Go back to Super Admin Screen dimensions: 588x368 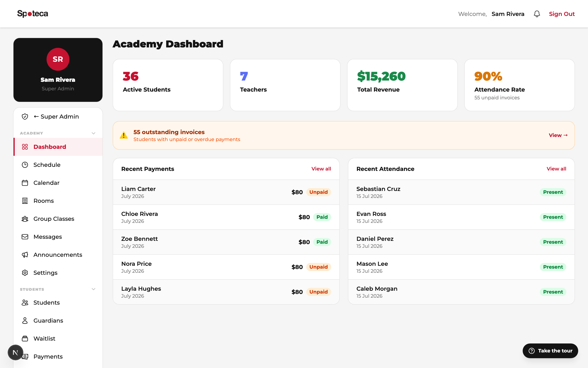click(58, 117)
